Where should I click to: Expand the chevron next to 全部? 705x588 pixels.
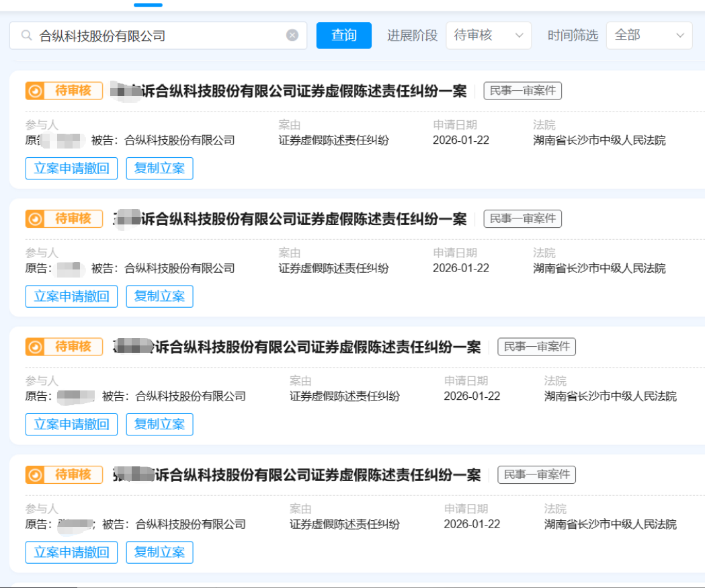tap(680, 35)
